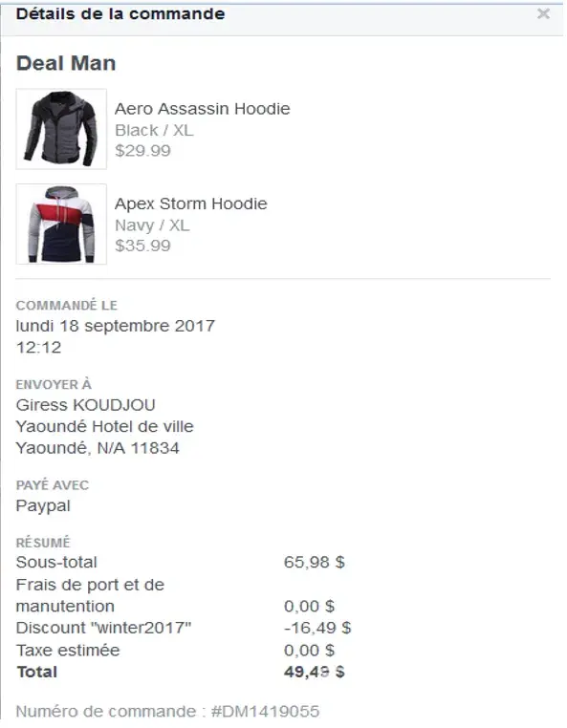
Task: Click the Yaoundé Hotel de ville address line
Action: pos(104,426)
